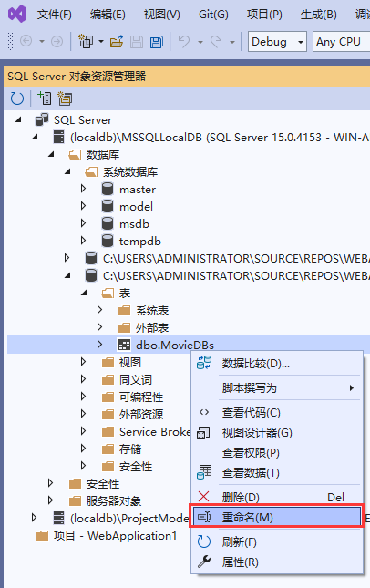Open the Any CPU platform dropdown
This screenshot has height=588, width=370.
pos(341,42)
